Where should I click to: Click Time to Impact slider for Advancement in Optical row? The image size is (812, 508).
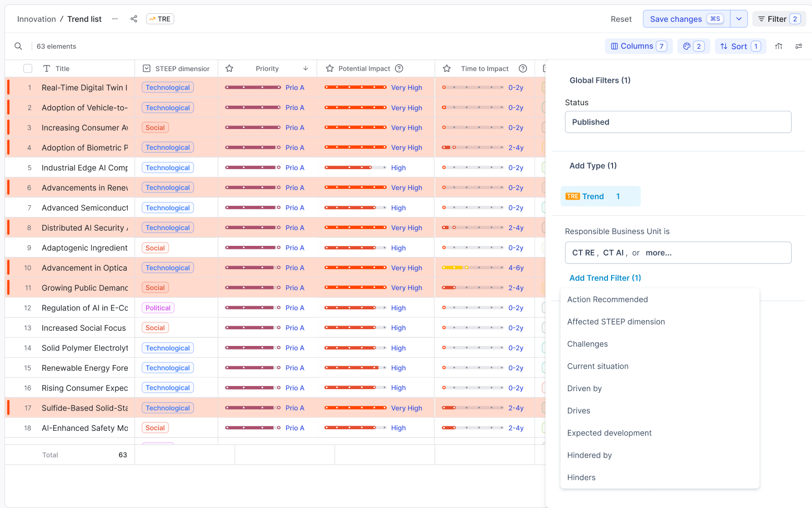[473, 268]
